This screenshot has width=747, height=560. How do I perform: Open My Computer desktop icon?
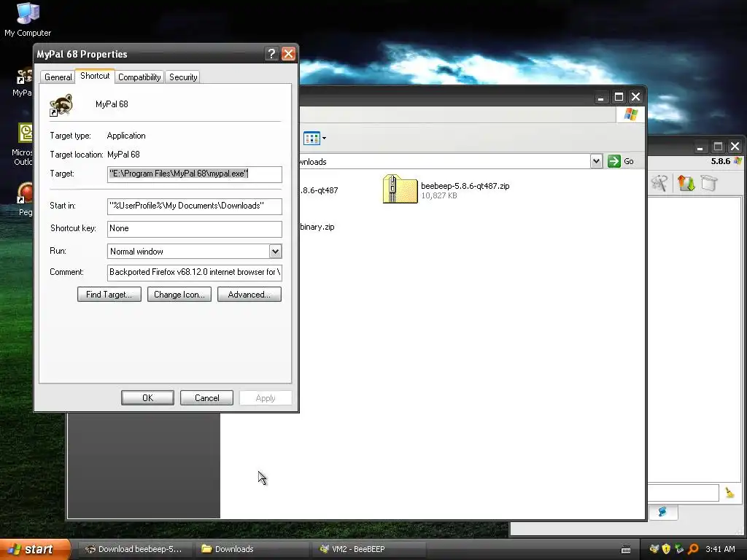28,20
